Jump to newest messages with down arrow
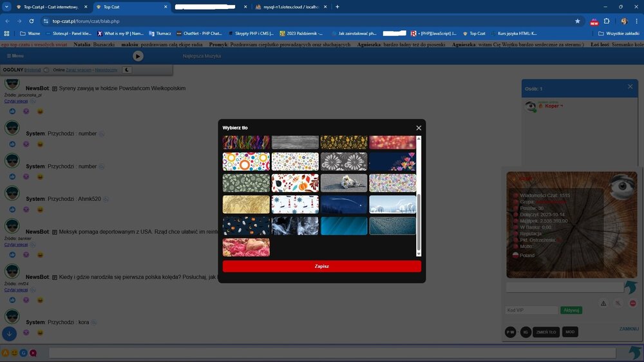This screenshot has width=644, height=362. click(x=10, y=334)
